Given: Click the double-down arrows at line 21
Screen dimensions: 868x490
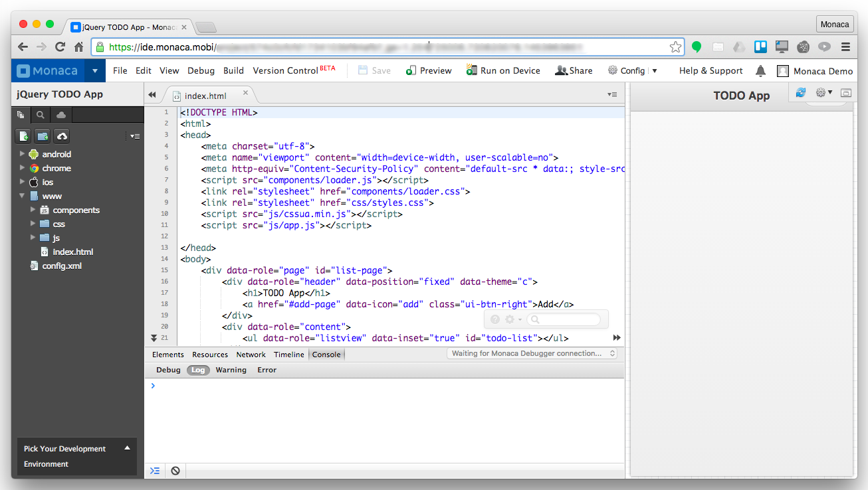Looking at the screenshot, I should 154,338.
